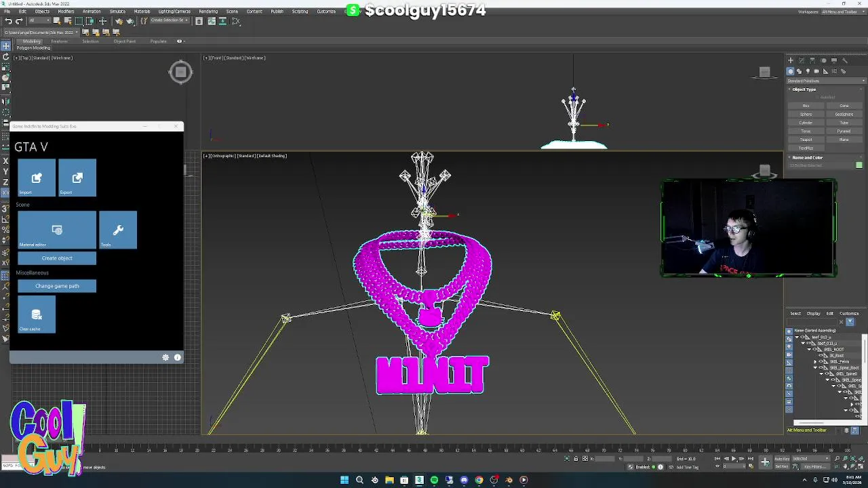Click the Undo arrow in main toolbar
Screen dimensions: 868x488
(8, 21)
